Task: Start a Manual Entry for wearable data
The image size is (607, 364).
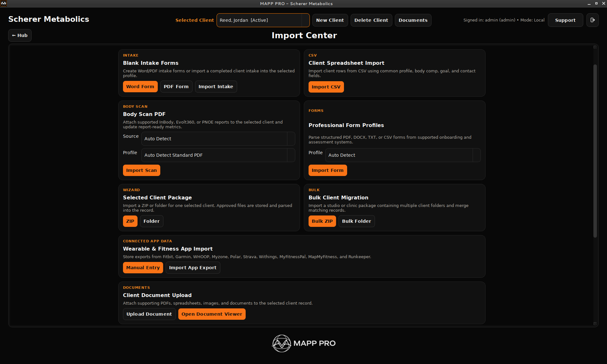Action: click(143, 268)
